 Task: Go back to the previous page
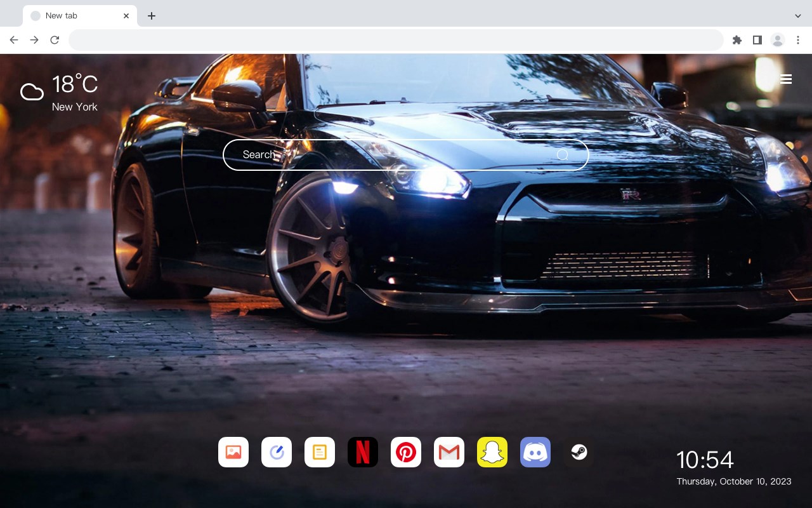coord(14,40)
